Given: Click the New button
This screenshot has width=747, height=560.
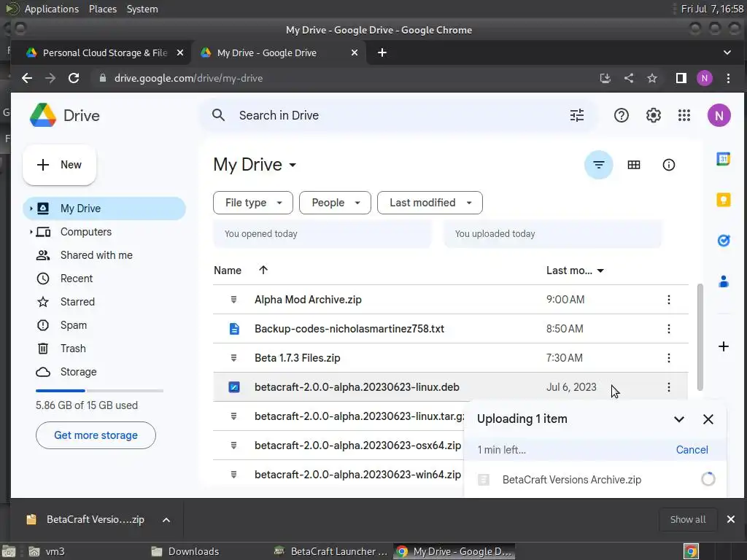Looking at the screenshot, I should [x=60, y=165].
